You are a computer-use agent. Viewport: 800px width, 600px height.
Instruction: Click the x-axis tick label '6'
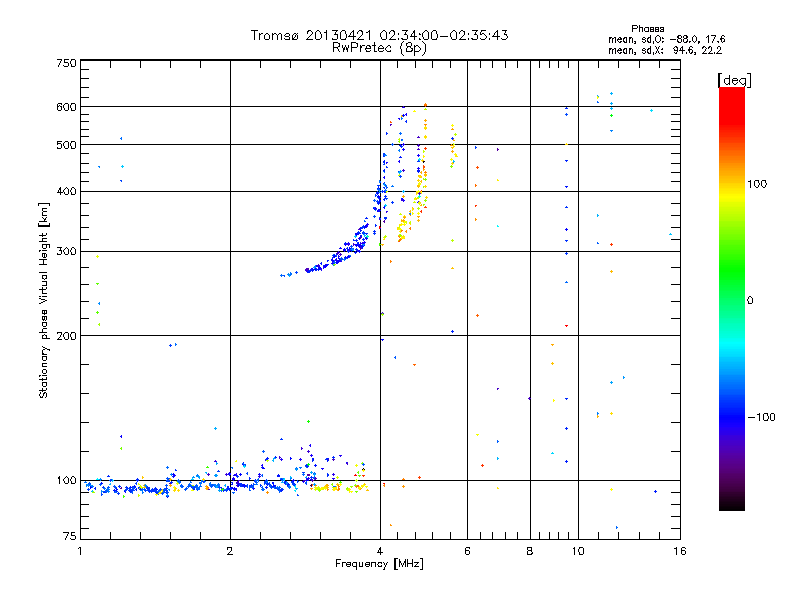(x=467, y=551)
